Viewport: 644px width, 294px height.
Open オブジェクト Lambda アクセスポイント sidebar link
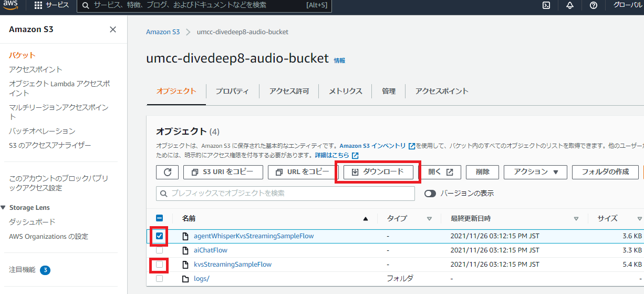[59, 88]
